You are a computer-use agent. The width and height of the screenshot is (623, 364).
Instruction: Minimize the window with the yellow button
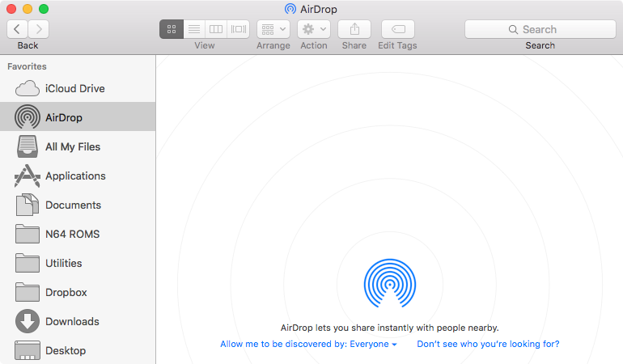tap(28, 9)
